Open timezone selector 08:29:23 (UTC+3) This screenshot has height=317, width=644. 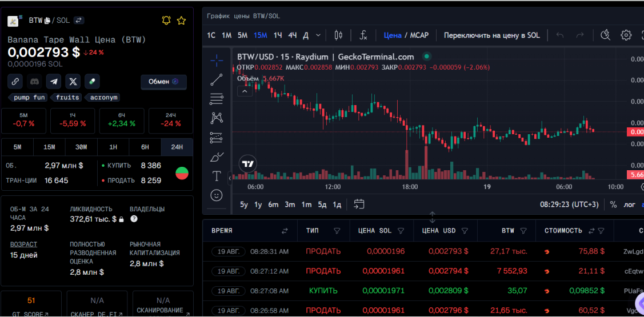(569, 204)
